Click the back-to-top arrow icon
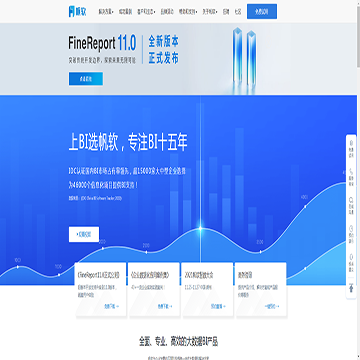Image resolution: width=360 pixels, height=360 pixels. pyautogui.click(x=351, y=288)
